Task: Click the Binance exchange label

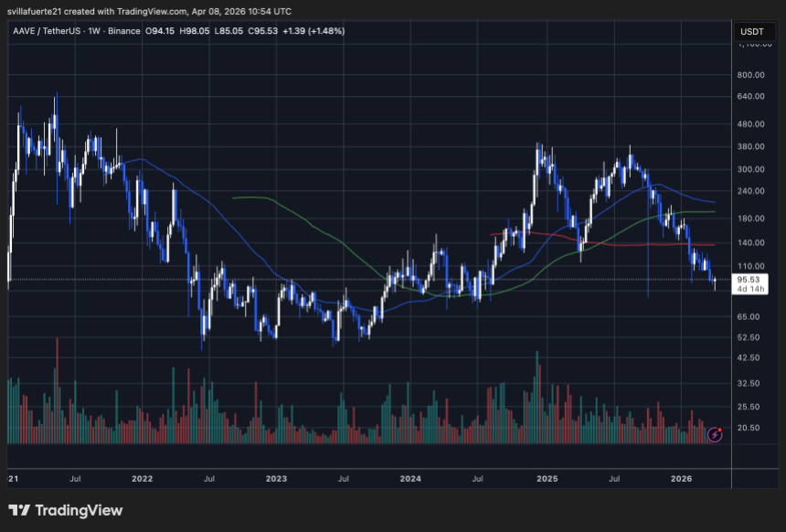Action: [123, 30]
